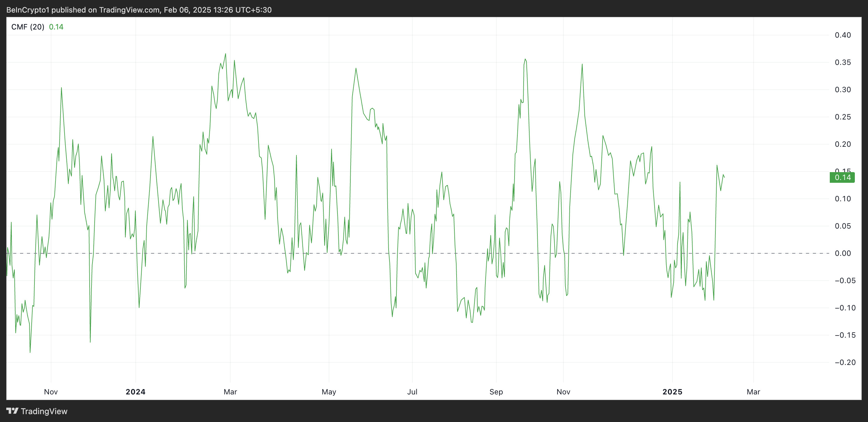Click the TradingView logo icon
This screenshot has height=422, width=868.
12,411
